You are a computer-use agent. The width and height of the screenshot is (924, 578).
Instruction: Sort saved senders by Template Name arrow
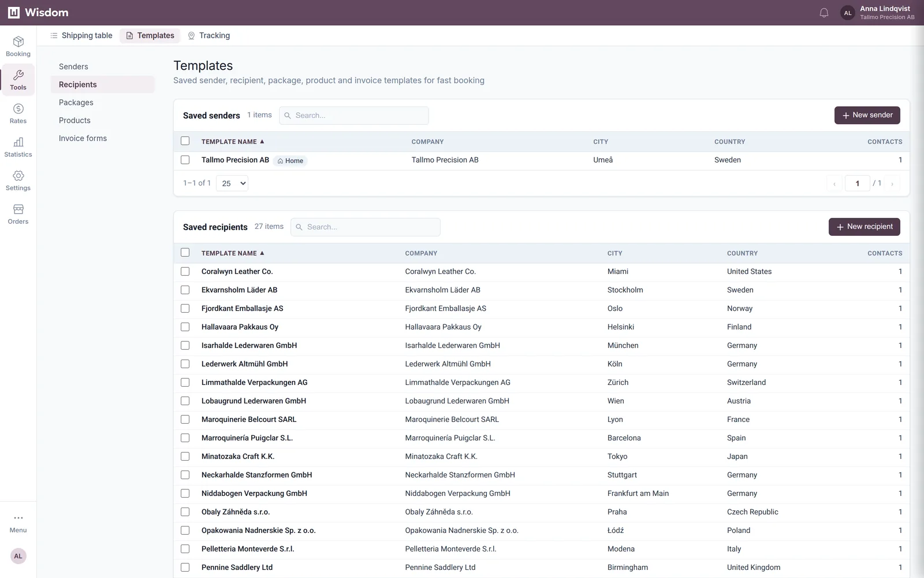click(262, 142)
